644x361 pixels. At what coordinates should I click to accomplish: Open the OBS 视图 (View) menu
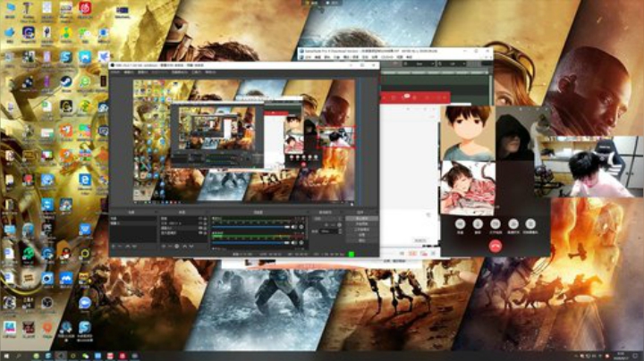[x=143, y=72]
